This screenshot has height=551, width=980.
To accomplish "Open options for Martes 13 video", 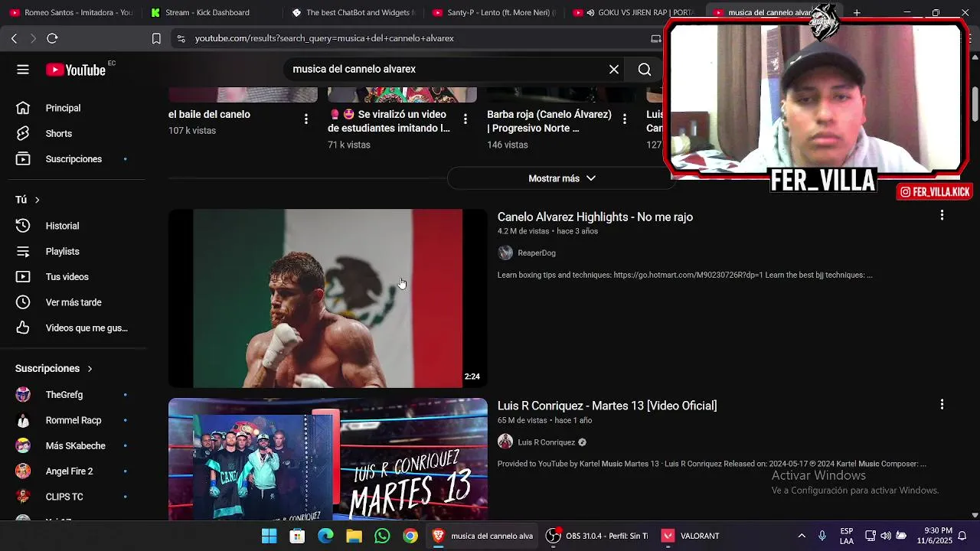I will pyautogui.click(x=942, y=404).
